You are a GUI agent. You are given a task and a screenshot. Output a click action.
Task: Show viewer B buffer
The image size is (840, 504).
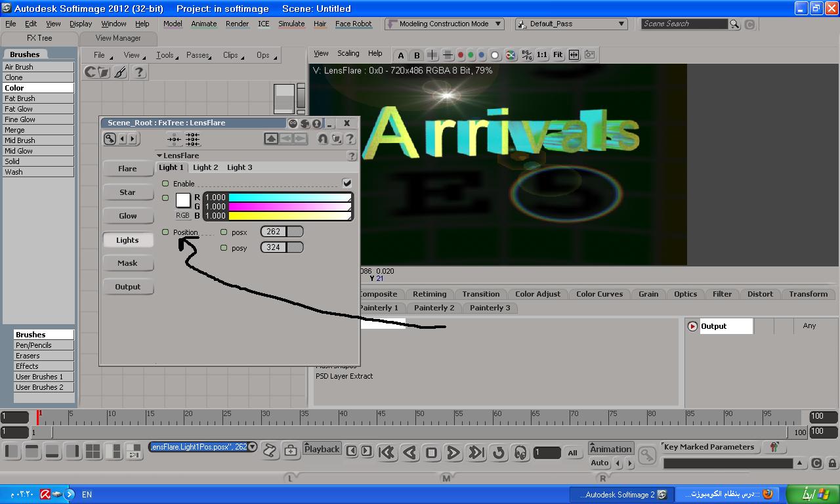click(417, 55)
